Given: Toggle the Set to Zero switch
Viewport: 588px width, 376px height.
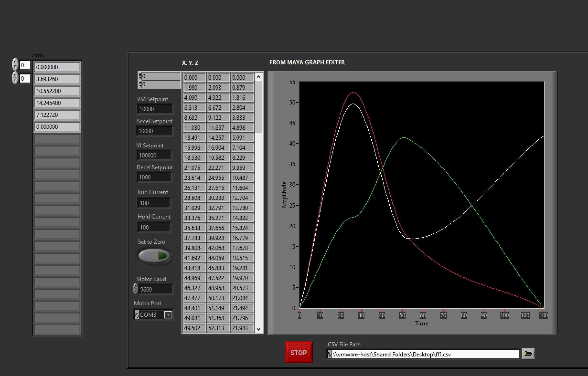Looking at the screenshot, I should tap(154, 256).
